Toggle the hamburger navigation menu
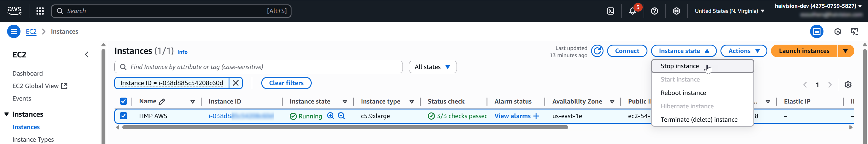Image resolution: width=868 pixels, height=144 pixels. tap(14, 32)
